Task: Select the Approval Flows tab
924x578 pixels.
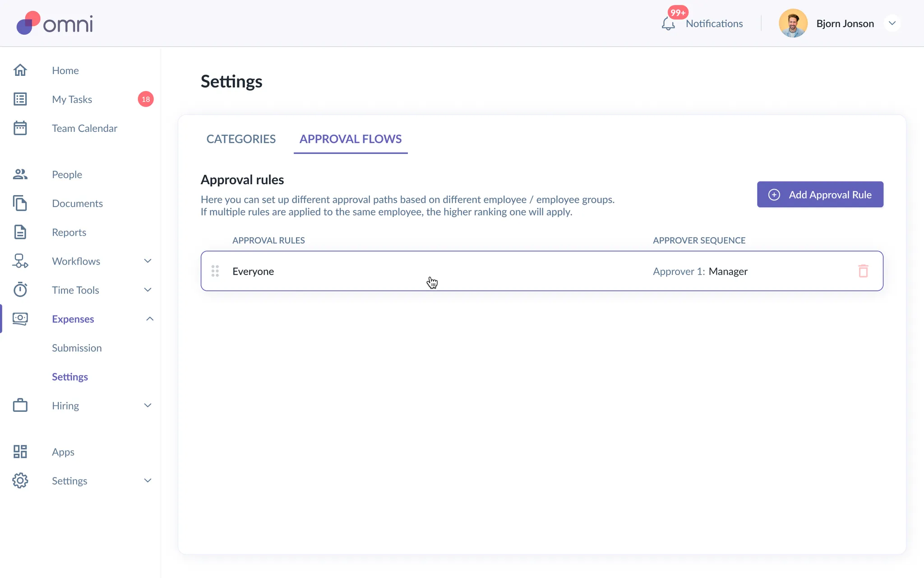Action: click(351, 139)
